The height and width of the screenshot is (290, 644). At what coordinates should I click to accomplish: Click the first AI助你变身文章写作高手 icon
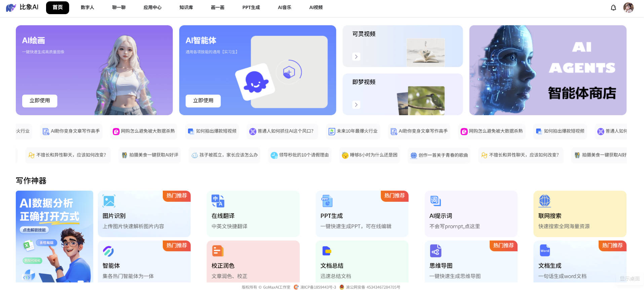45,131
